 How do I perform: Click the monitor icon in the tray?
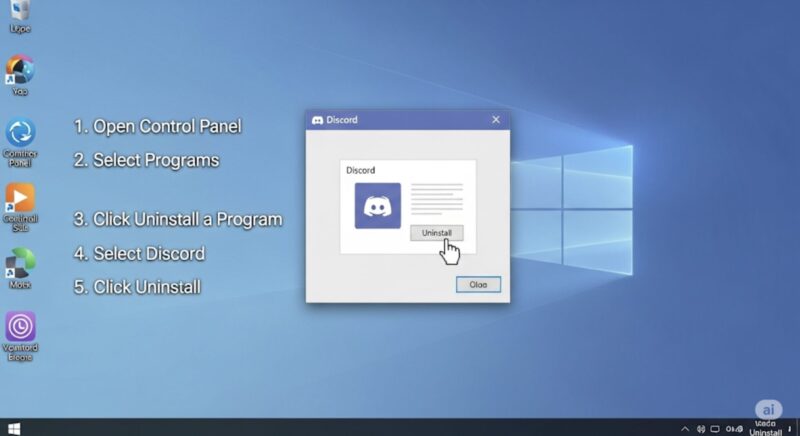[715, 429]
